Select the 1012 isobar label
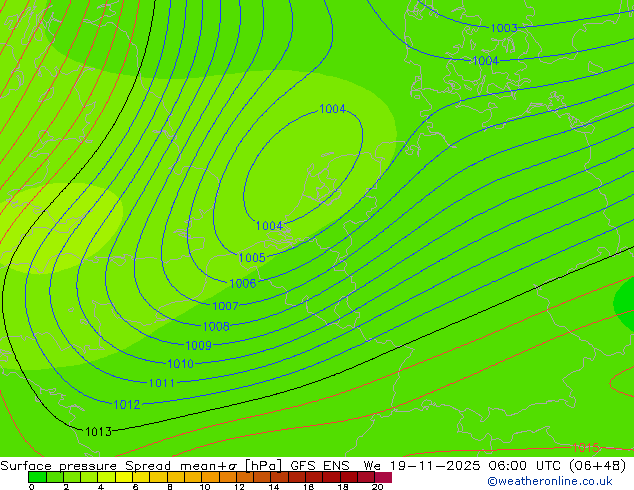Viewport: 634px width, 490px height. 127,404
